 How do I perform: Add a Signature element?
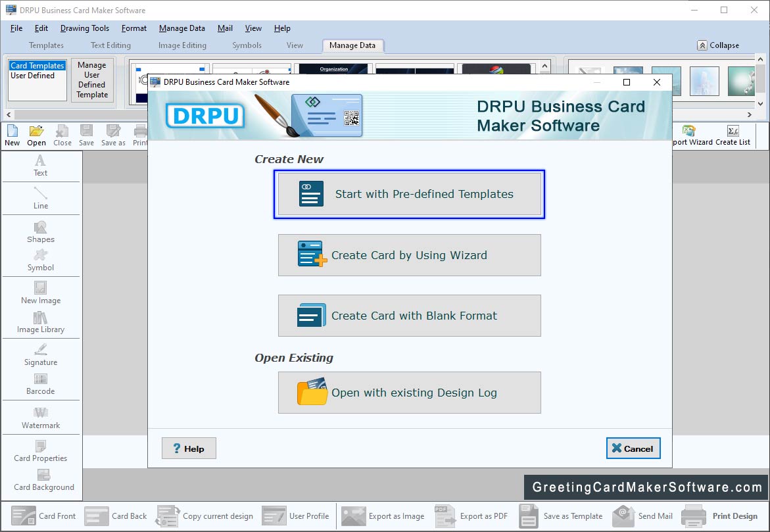(40, 355)
